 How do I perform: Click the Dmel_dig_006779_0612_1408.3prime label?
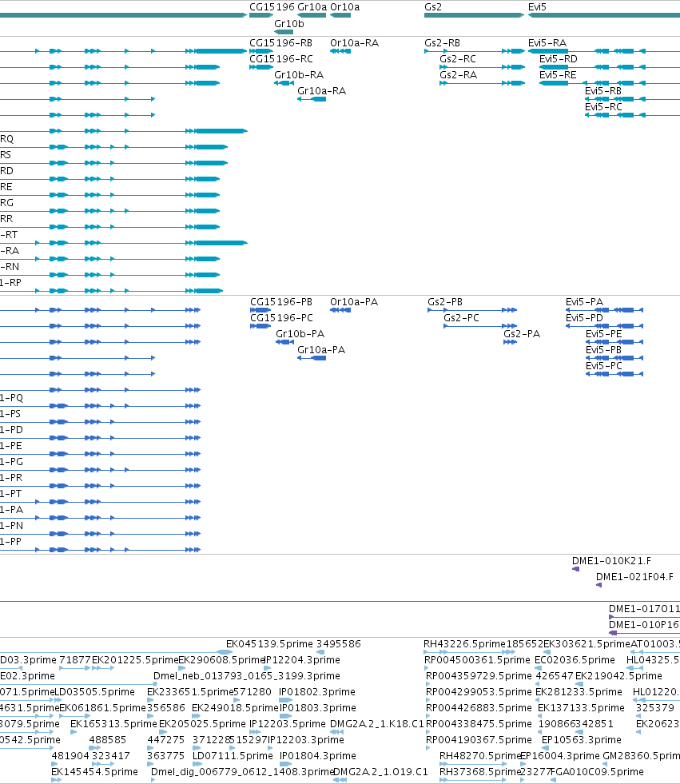242,772
